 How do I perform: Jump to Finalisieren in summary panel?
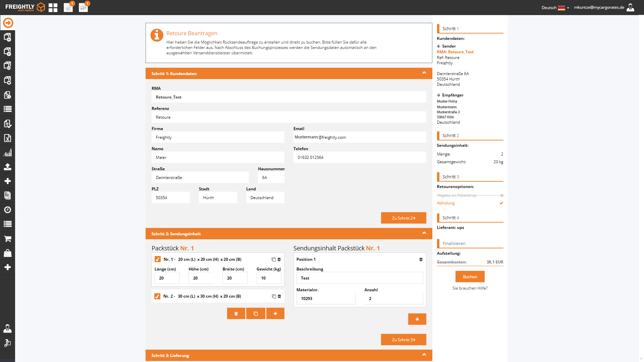(470, 243)
